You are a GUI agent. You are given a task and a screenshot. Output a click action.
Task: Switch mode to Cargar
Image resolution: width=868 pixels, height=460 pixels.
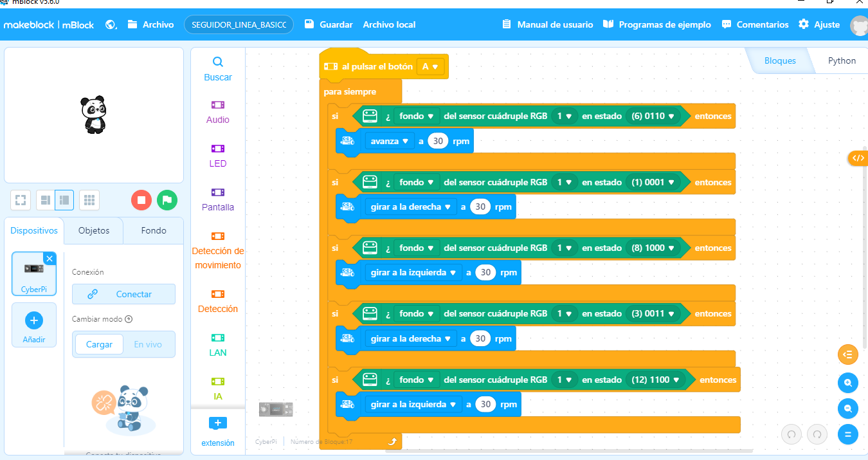point(100,344)
